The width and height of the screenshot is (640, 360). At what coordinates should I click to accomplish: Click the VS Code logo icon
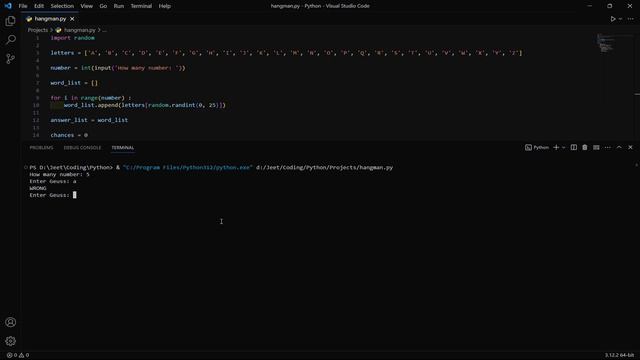8,6
